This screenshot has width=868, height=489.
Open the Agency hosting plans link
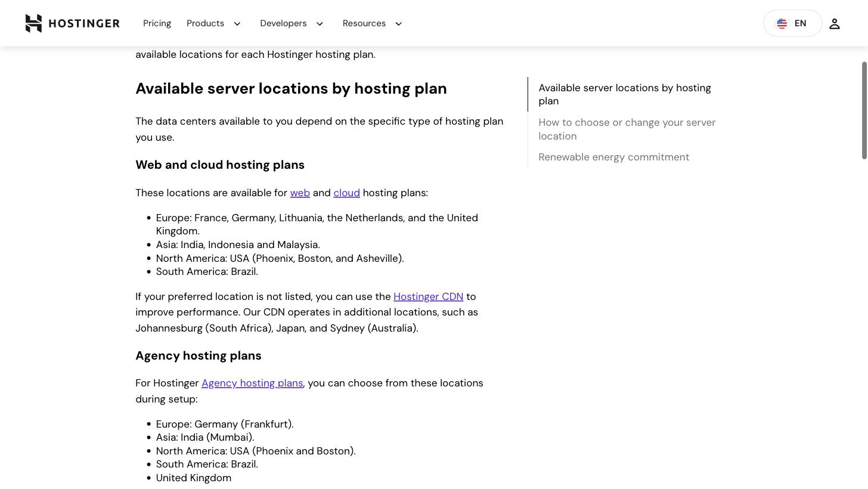252,383
